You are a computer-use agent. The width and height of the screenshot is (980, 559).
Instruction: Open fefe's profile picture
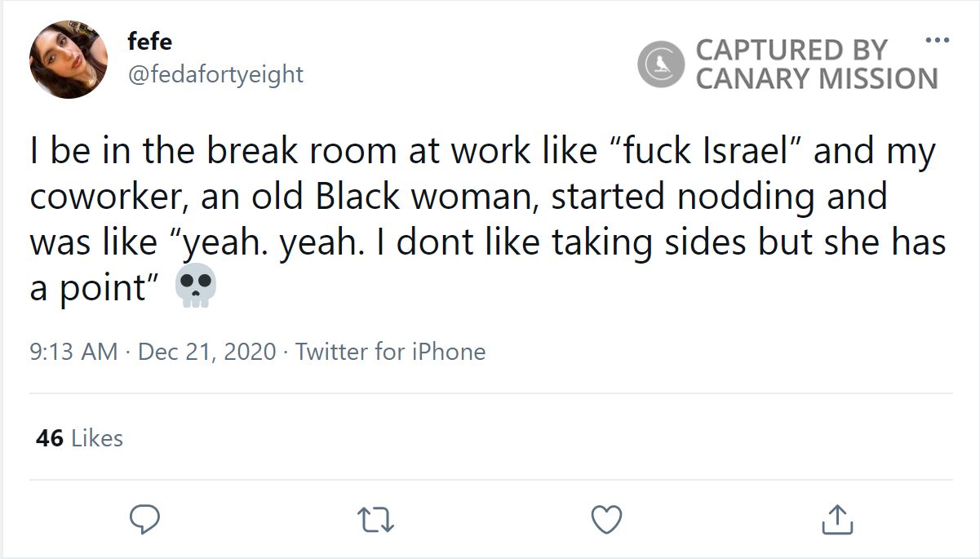69,60
